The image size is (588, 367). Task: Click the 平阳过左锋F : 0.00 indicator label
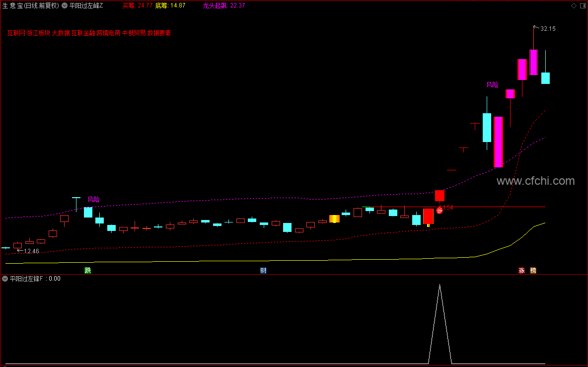35,279
